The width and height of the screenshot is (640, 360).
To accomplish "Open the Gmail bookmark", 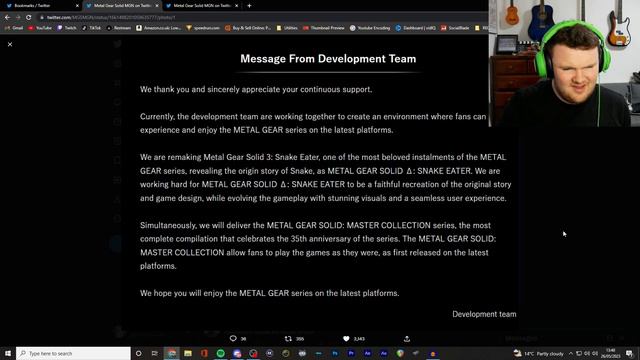I will coord(14,28).
